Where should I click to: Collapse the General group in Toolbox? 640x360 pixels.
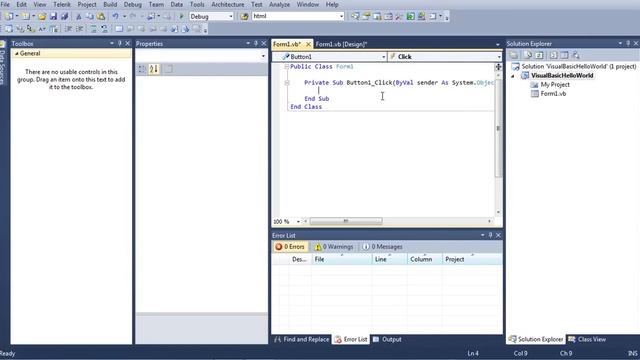coord(17,53)
